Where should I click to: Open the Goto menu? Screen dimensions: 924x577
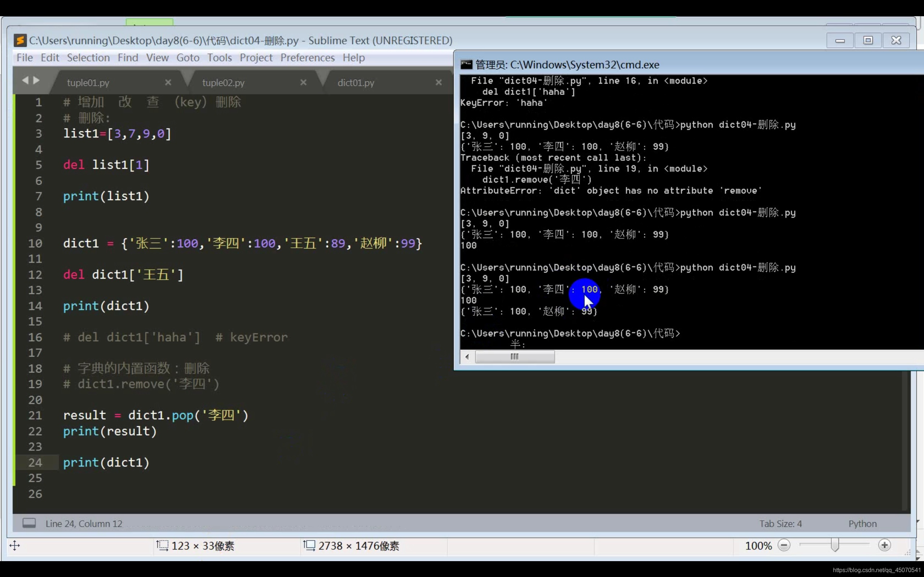point(188,58)
